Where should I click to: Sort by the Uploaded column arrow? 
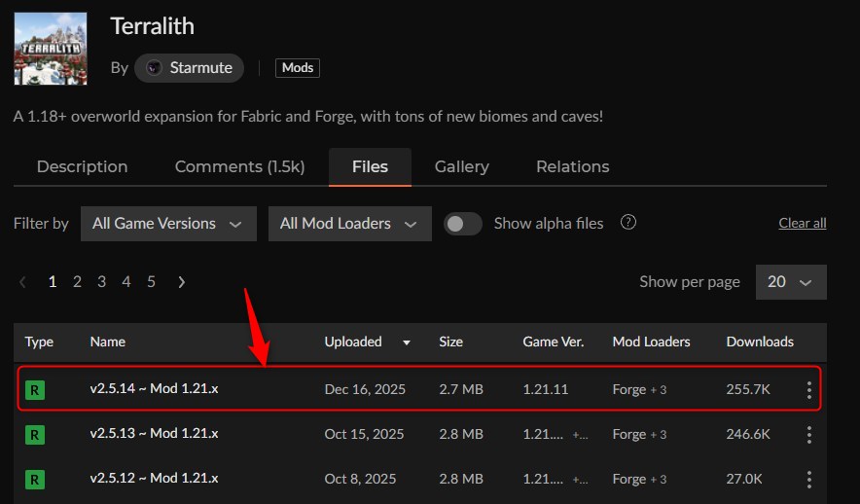[406, 342]
